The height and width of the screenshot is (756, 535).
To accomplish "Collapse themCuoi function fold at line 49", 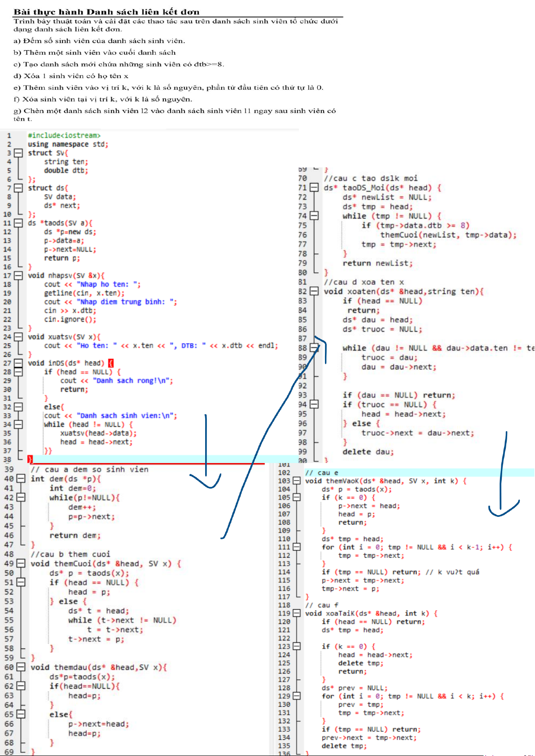I will [x=21, y=564].
